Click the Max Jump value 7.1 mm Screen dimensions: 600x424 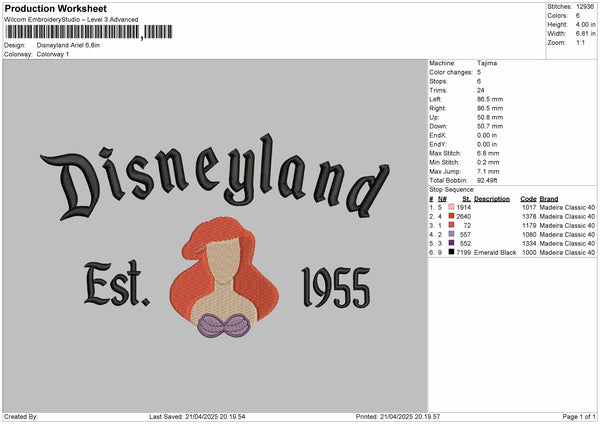[x=488, y=171]
